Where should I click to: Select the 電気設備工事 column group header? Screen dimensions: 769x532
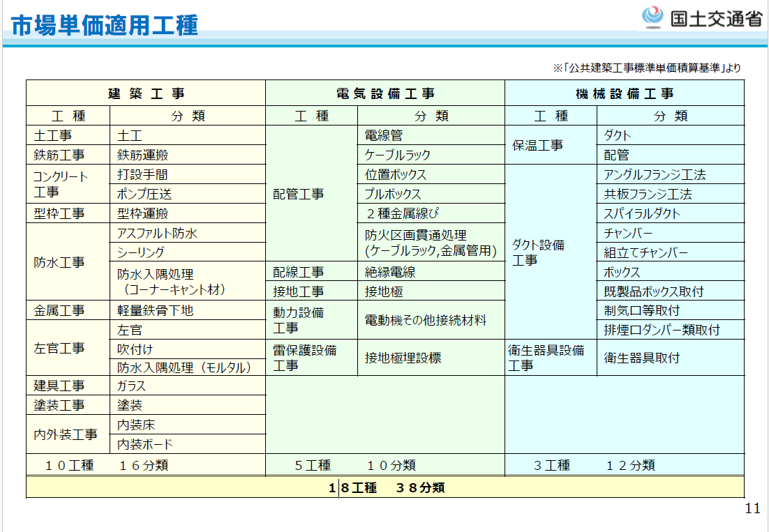(385, 93)
